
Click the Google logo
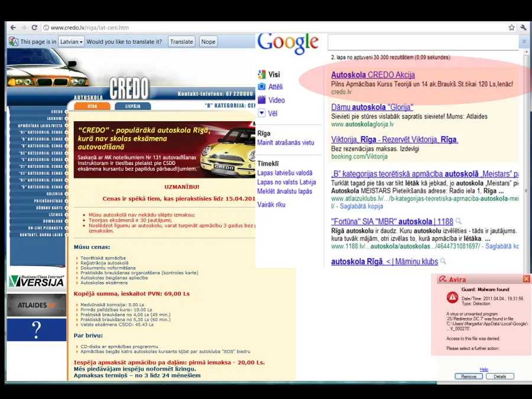tap(288, 44)
